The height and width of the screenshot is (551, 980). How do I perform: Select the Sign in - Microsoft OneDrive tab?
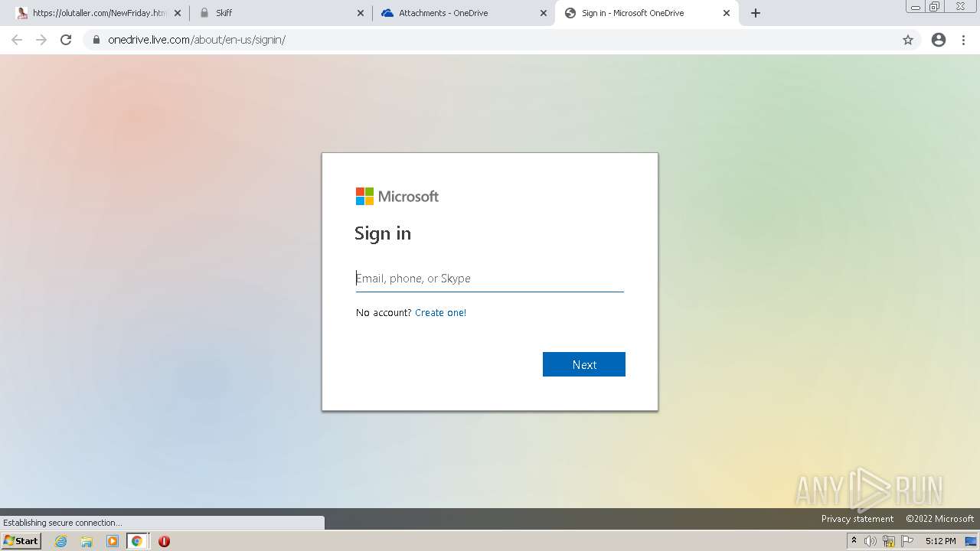pyautogui.click(x=646, y=13)
